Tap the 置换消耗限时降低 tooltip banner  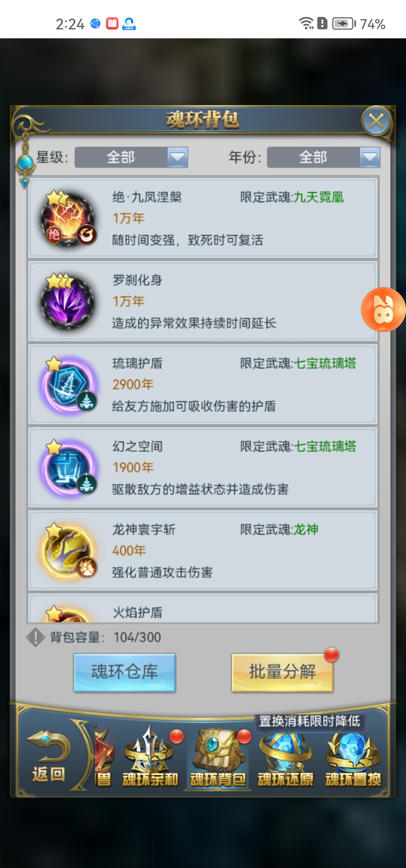point(309,721)
